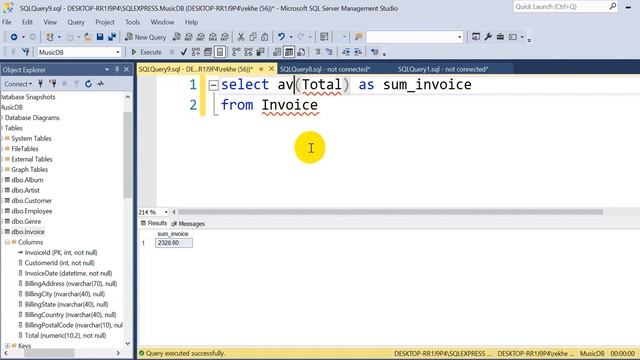
Task: Switch to the Messages tab
Action: tap(188, 224)
